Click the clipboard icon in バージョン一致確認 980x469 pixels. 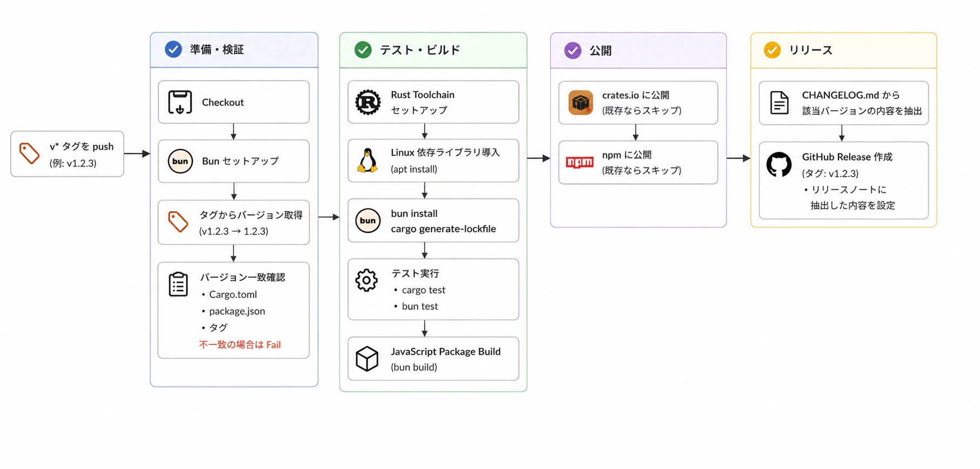178,284
